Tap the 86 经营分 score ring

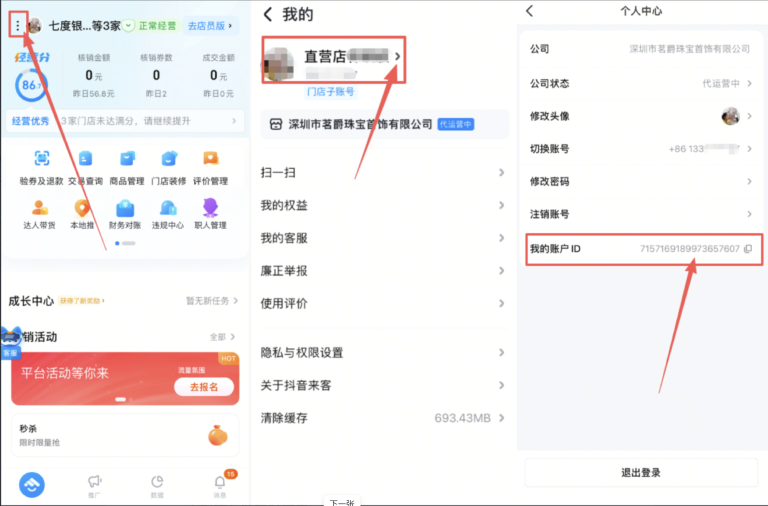coord(31,86)
